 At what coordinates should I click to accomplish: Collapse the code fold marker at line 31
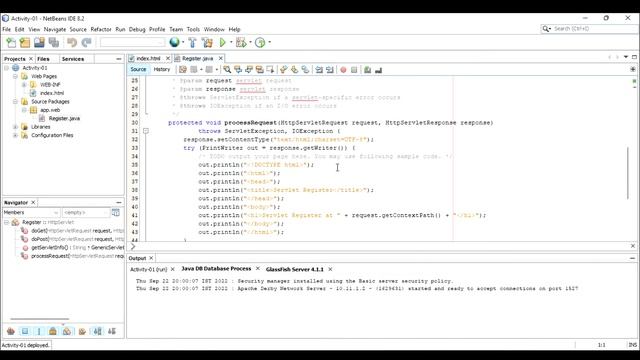click(145, 131)
